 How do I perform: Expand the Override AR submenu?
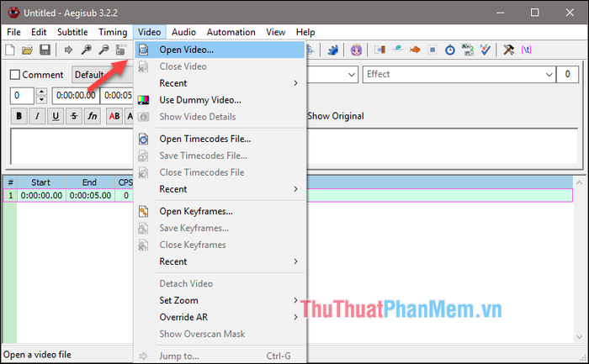pos(220,317)
